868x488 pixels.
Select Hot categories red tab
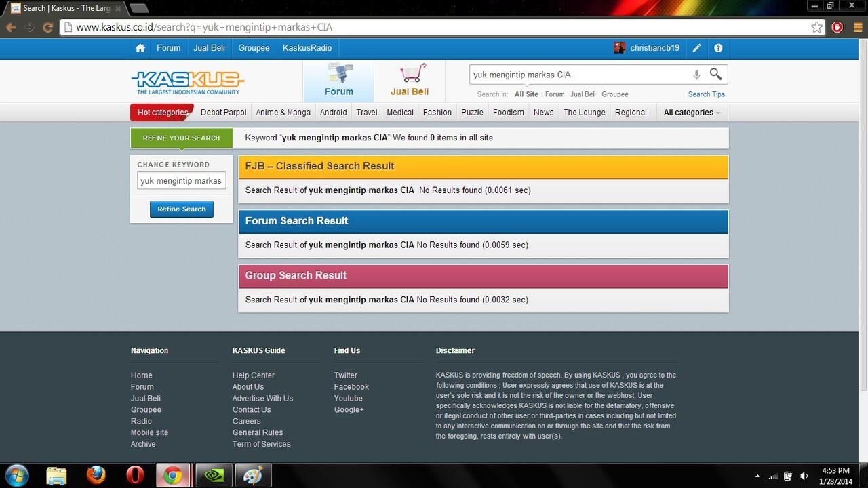[162, 113]
